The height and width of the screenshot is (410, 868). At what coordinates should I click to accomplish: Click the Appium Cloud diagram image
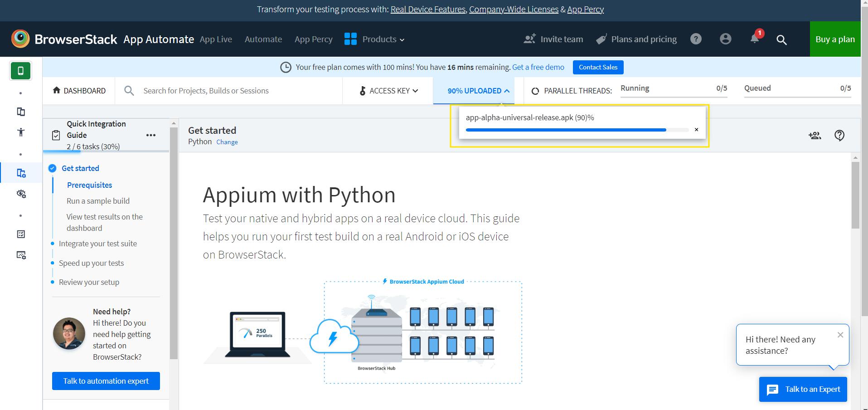363,331
